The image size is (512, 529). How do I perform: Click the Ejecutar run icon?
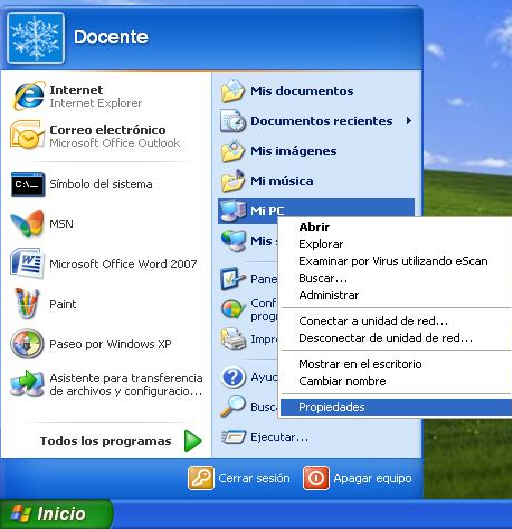[x=233, y=437]
